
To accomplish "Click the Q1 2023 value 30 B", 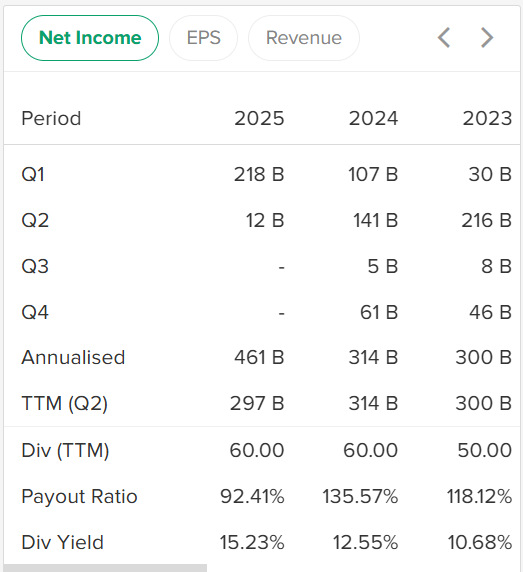I will click(x=490, y=174).
